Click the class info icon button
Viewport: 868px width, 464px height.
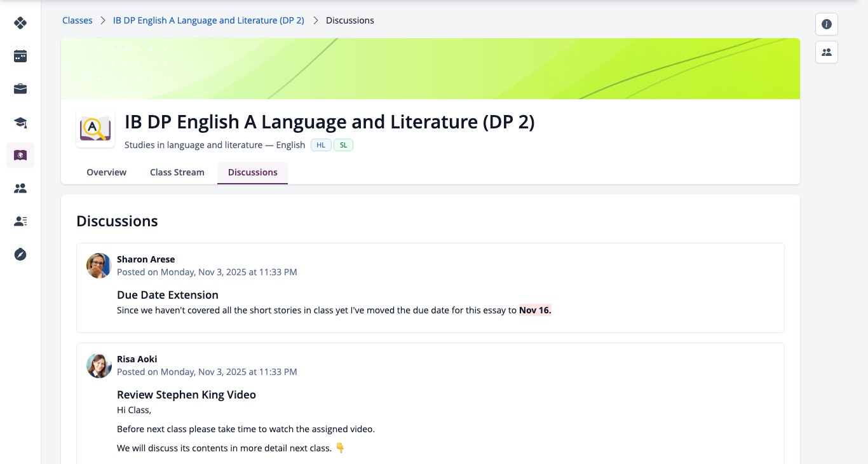[x=827, y=24]
